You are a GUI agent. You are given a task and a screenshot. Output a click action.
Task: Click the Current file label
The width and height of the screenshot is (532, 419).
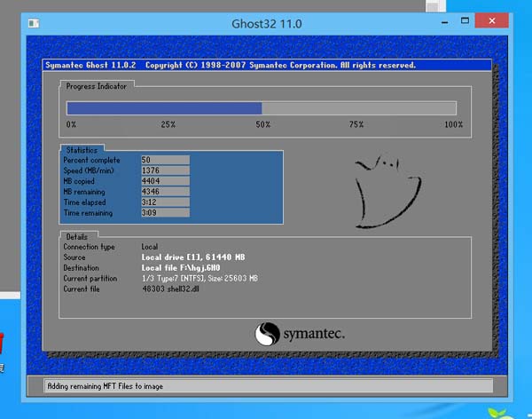(82, 289)
